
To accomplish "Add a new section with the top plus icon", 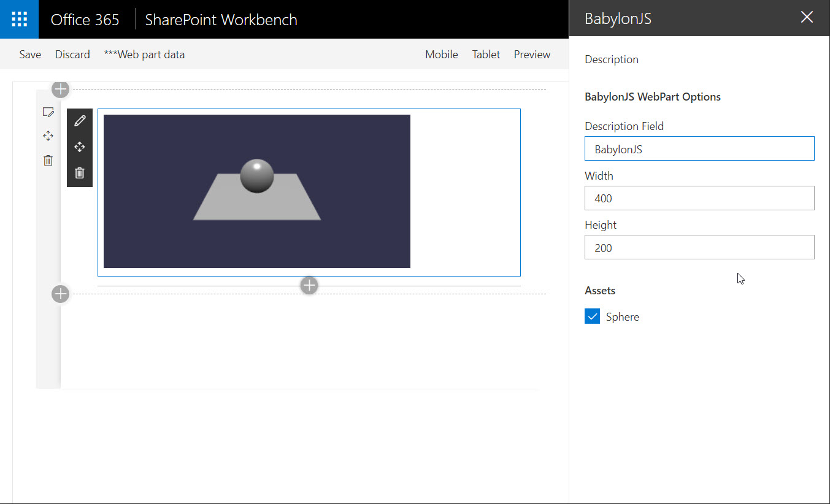I will click(x=60, y=90).
